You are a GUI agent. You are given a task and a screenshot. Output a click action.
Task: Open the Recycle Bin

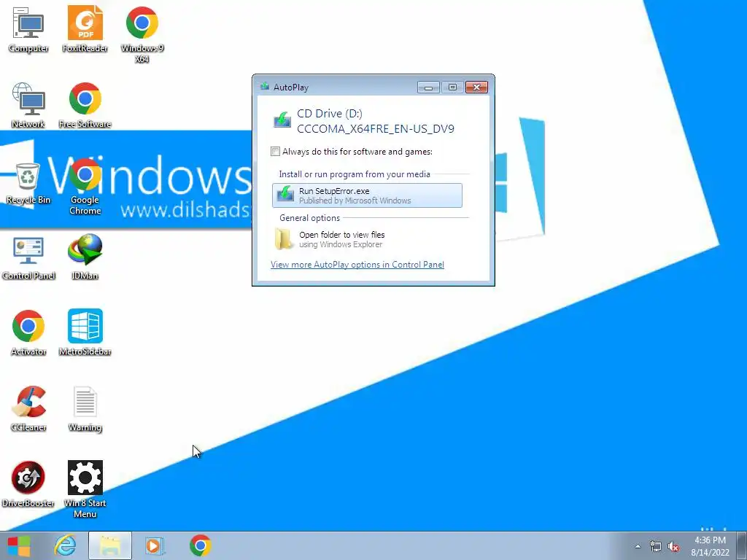(28, 183)
